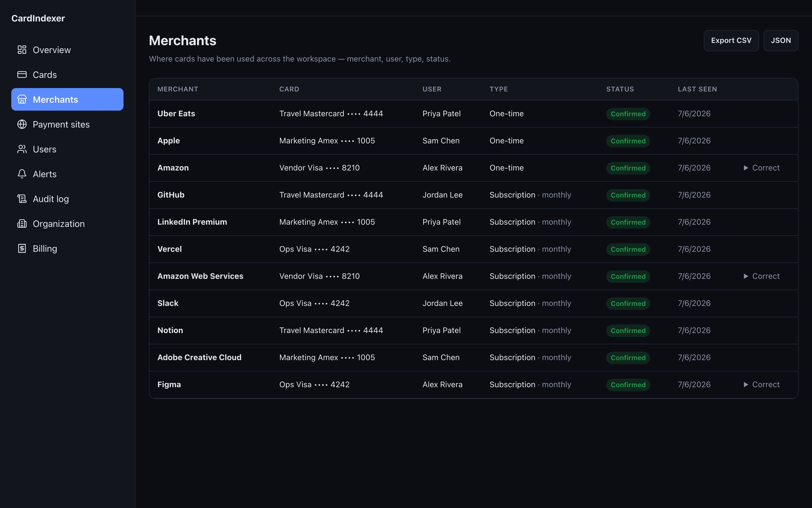Click the Apple merchant name

[x=169, y=141]
